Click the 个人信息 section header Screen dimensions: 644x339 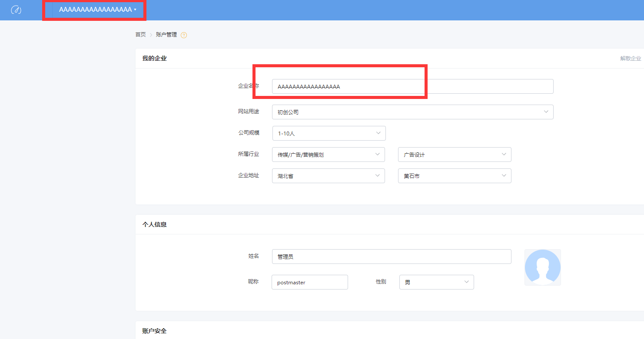click(154, 224)
